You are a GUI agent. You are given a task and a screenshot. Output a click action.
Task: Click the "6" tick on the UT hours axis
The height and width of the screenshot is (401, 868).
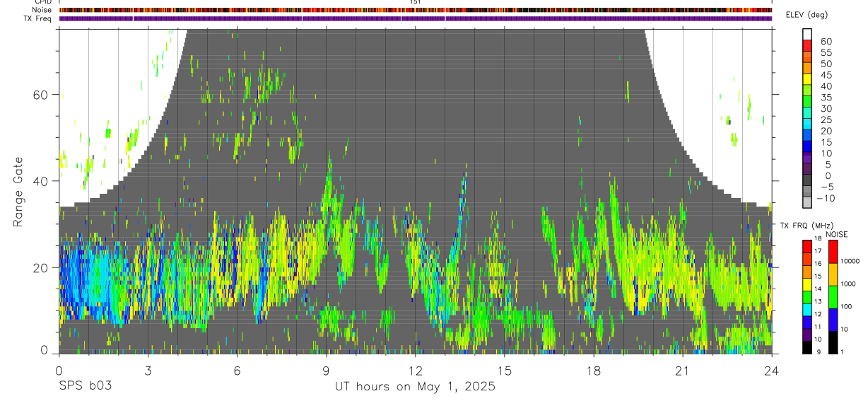[237, 371]
